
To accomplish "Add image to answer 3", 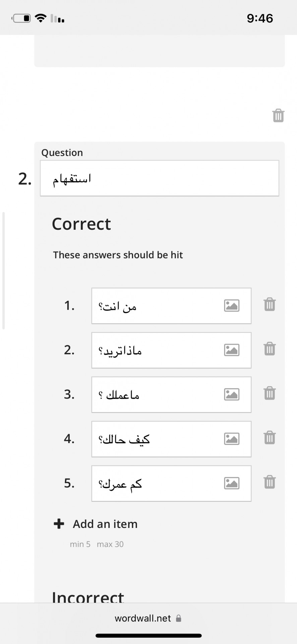I will point(232,394).
